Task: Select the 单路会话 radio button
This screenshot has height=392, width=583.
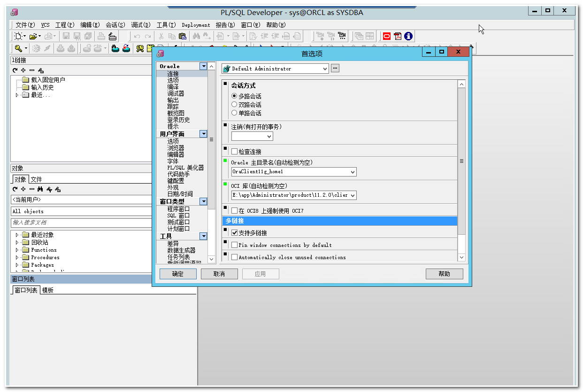Action: [234, 113]
